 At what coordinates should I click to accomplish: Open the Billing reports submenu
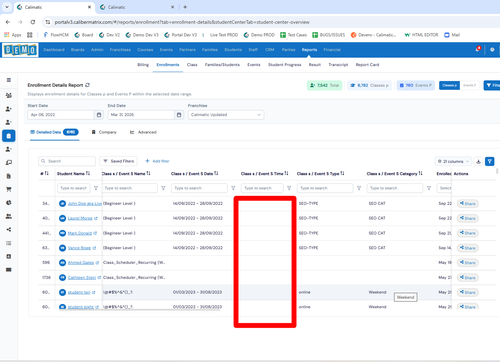click(143, 65)
